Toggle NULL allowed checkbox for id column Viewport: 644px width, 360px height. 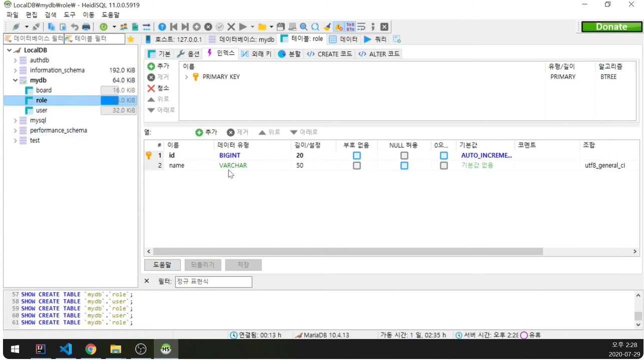(x=404, y=156)
